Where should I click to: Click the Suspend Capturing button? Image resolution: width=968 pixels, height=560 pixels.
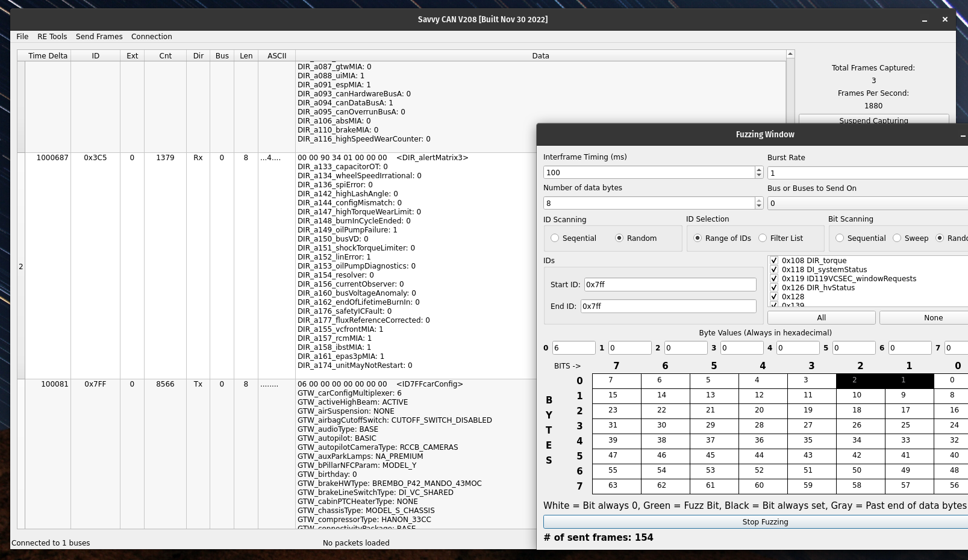[x=873, y=120]
